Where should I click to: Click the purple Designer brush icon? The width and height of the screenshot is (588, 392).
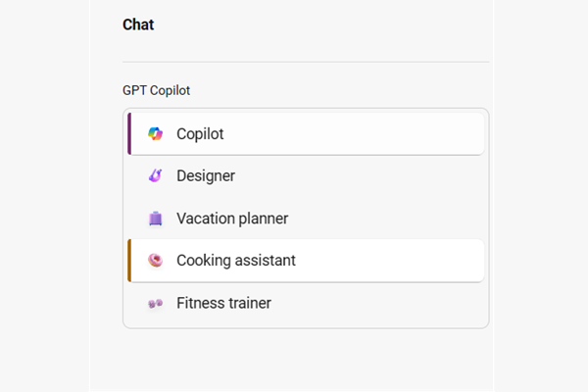pyautogui.click(x=155, y=176)
